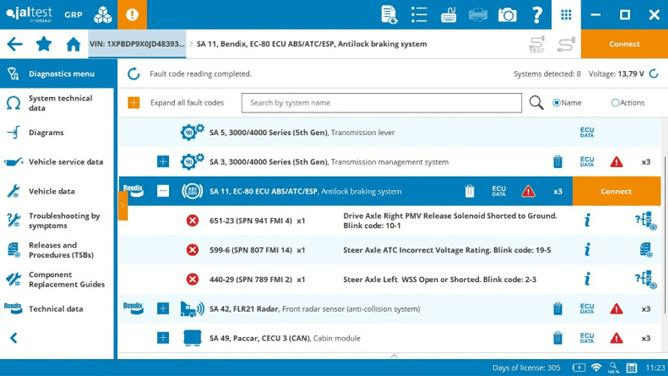Image resolution: width=668 pixels, height=376 pixels.
Task: Open Vehicle data
Action: 57,191
